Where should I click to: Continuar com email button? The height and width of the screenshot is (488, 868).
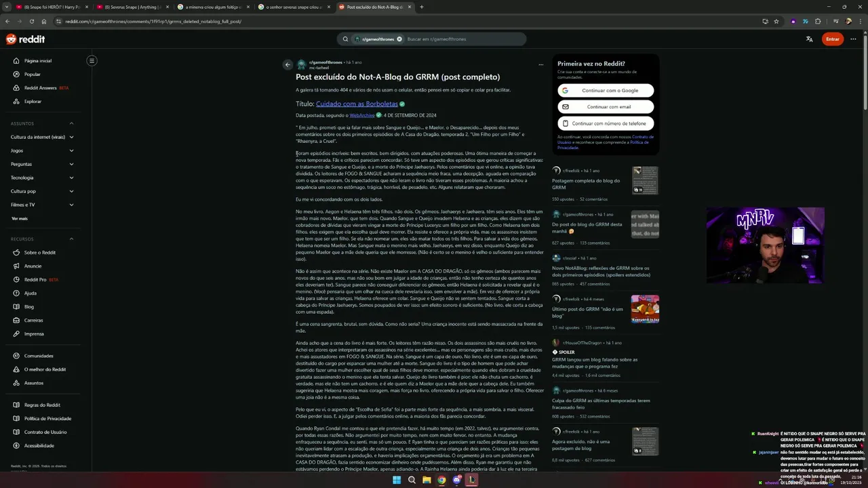606,107
